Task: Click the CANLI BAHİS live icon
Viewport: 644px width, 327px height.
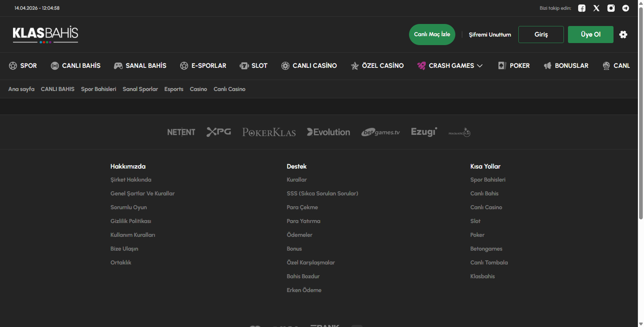Action: click(x=55, y=66)
